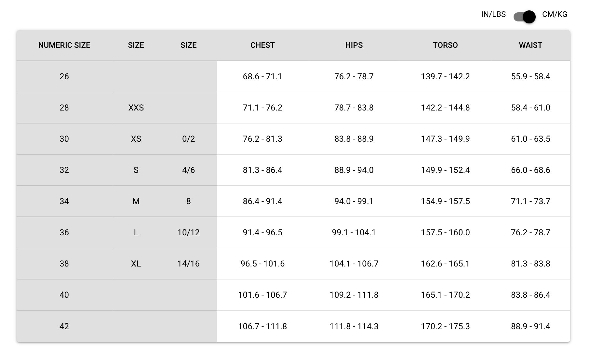Select the XL size cell
The width and height of the screenshot is (590, 364).
136,264
